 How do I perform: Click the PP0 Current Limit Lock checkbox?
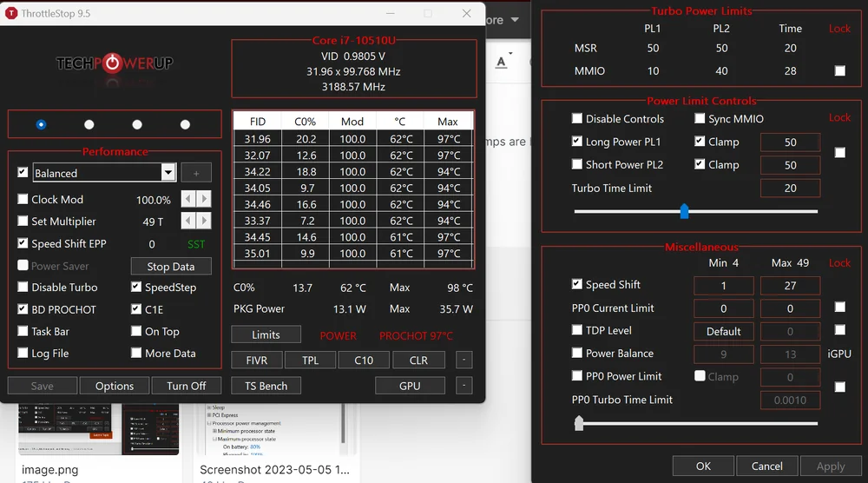[x=839, y=307]
